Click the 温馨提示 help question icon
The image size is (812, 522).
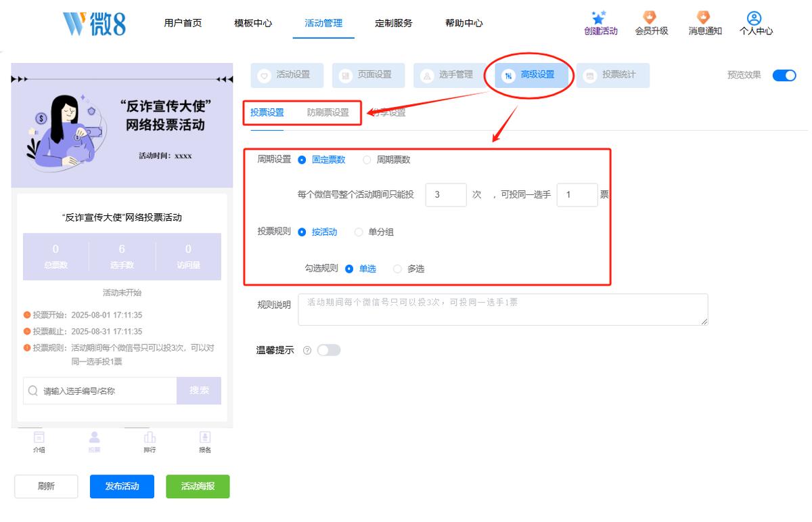point(307,350)
